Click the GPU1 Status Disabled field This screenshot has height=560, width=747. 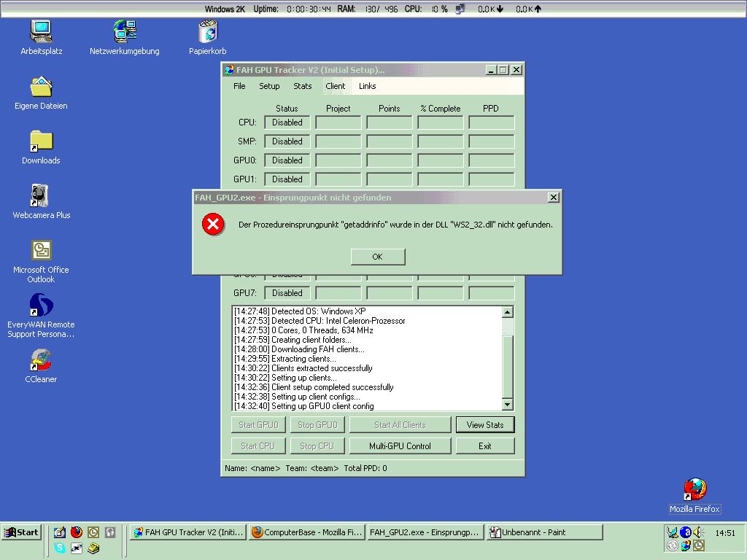coord(287,179)
